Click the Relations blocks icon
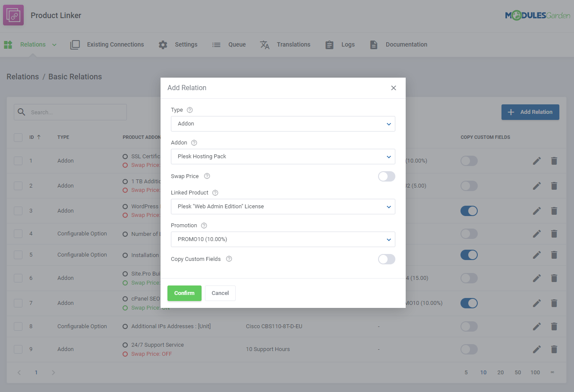 coord(8,44)
